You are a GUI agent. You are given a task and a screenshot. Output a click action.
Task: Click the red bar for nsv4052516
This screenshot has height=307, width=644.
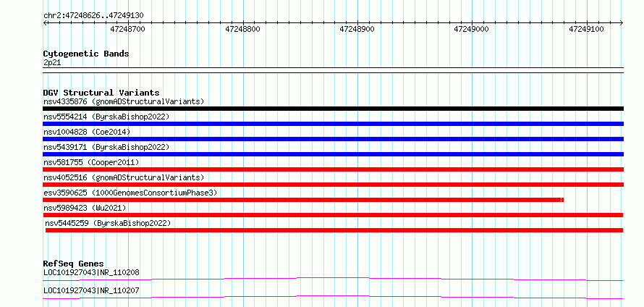click(333, 185)
